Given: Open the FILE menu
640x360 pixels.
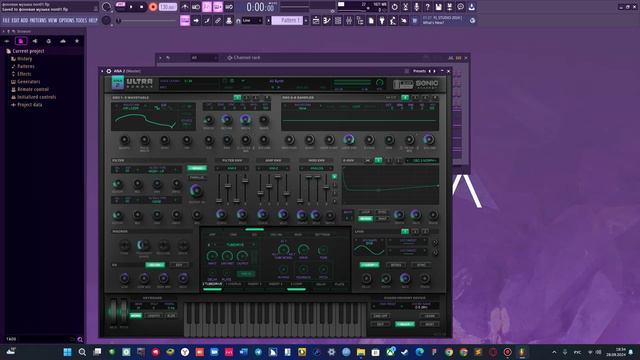Looking at the screenshot, I should pyautogui.click(x=6, y=20).
